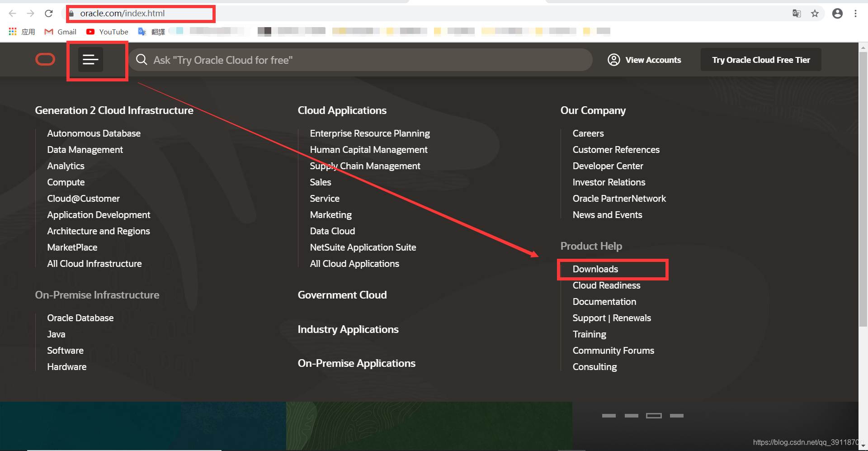
Task: Click View Accounts link
Action: pos(653,60)
